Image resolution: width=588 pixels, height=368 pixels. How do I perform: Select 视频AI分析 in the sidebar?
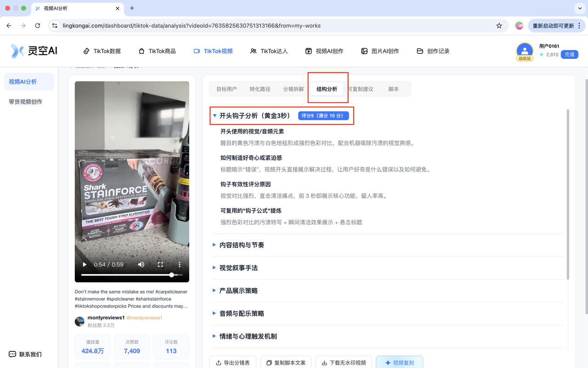(29, 82)
